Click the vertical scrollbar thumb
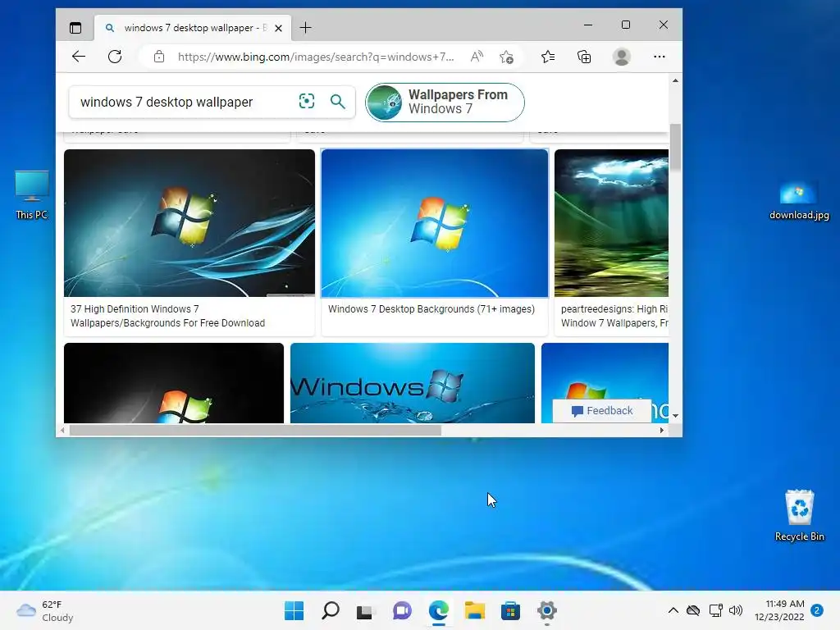Image resolution: width=840 pixels, height=630 pixels. (x=676, y=148)
